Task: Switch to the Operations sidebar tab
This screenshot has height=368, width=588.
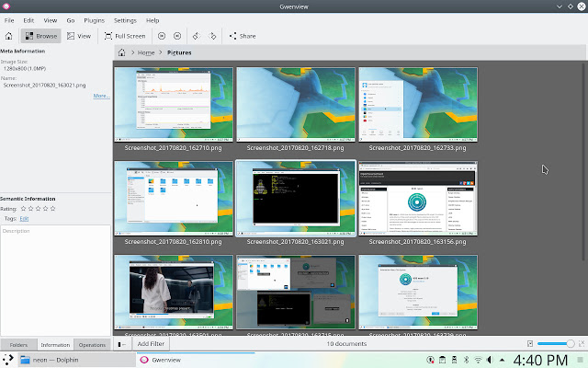Action: pyautogui.click(x=92, y=345)
